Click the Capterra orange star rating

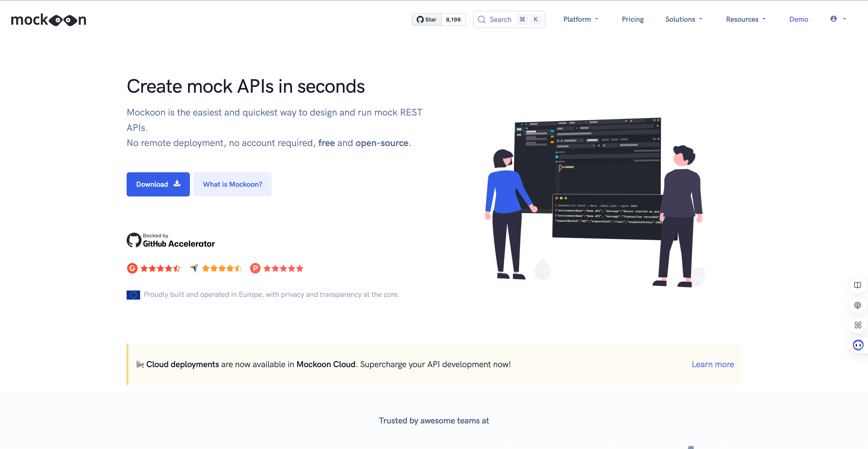click(x=222, y=268)
